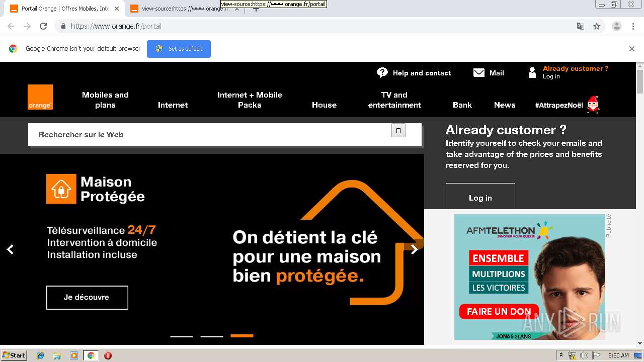Click Je découvre button
The height and width of the screenshot is (362, 644).
click(x=87, y=297)
